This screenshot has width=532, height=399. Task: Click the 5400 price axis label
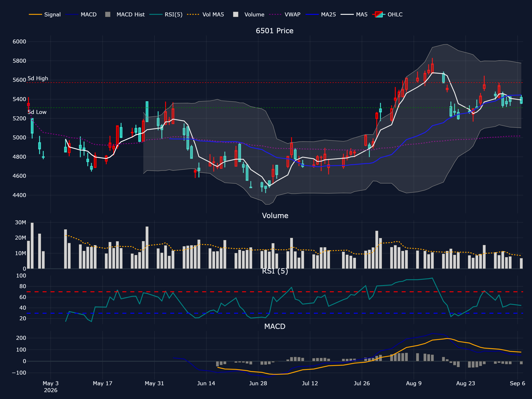coord(19,99)
